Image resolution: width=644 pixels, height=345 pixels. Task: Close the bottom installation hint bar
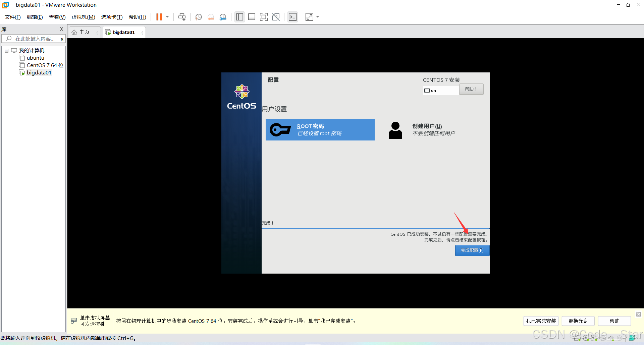click(x=639, y=314)
